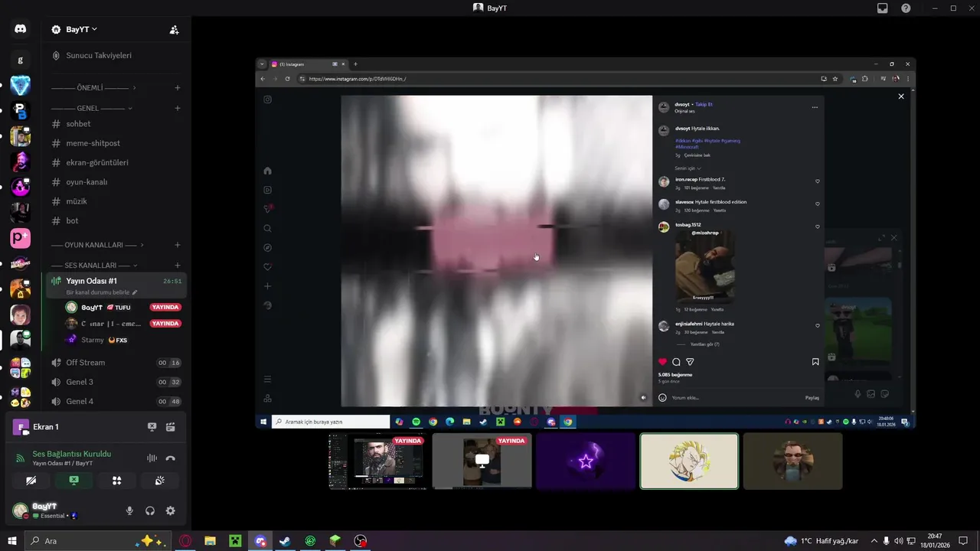
Task: Click the Windows taskbar Ara search box
Action: coord(97,541)
